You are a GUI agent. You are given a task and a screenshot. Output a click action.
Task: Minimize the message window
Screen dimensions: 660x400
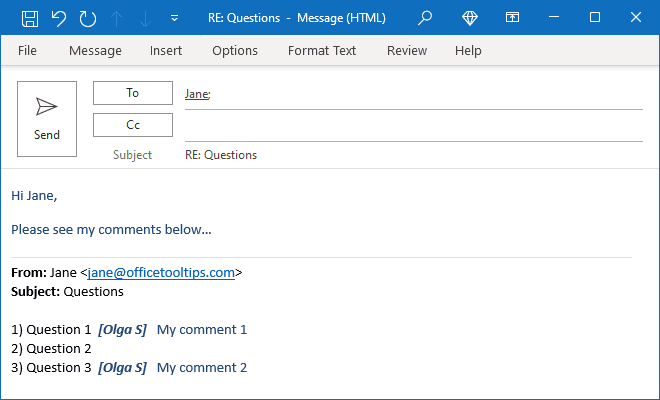coord(554,17)
